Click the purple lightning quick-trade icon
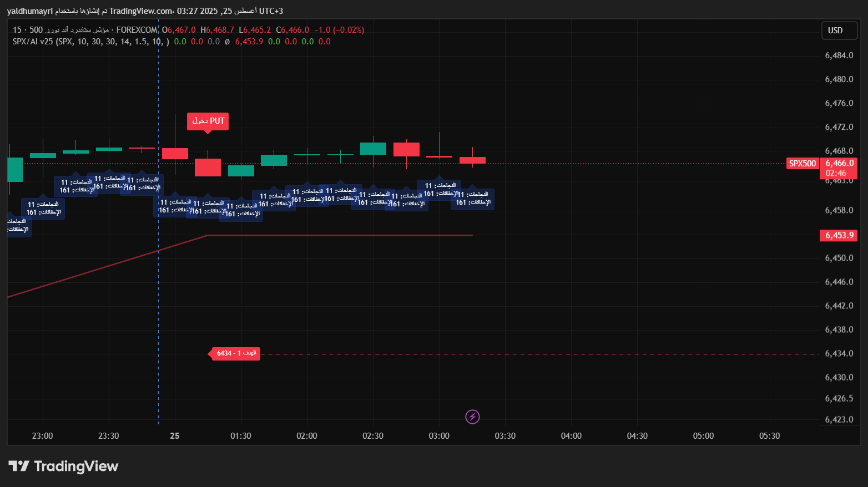The image size is (868, 487). (x=472, y=417)
